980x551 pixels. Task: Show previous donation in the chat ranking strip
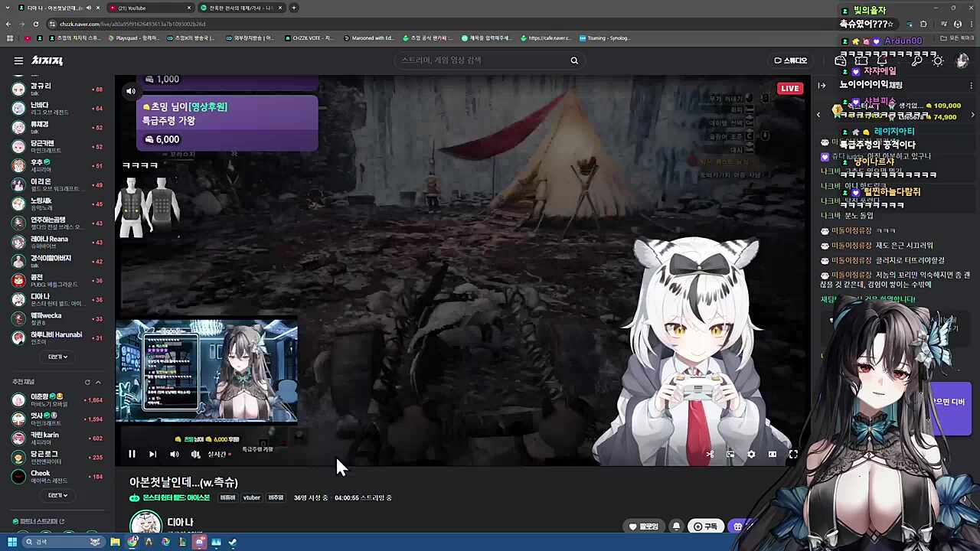[818, 115]
